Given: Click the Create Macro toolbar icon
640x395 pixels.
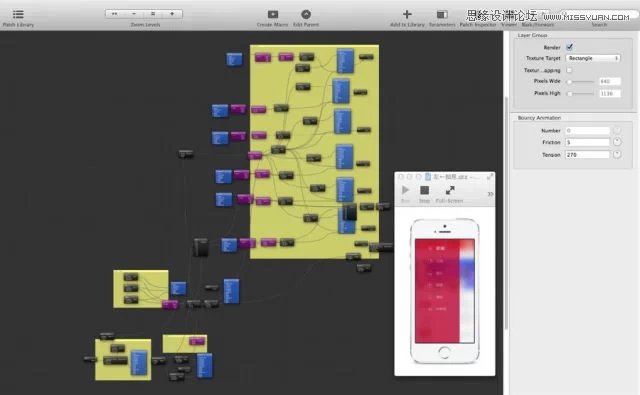Looking at the screenshot, I should coord(273,15).
